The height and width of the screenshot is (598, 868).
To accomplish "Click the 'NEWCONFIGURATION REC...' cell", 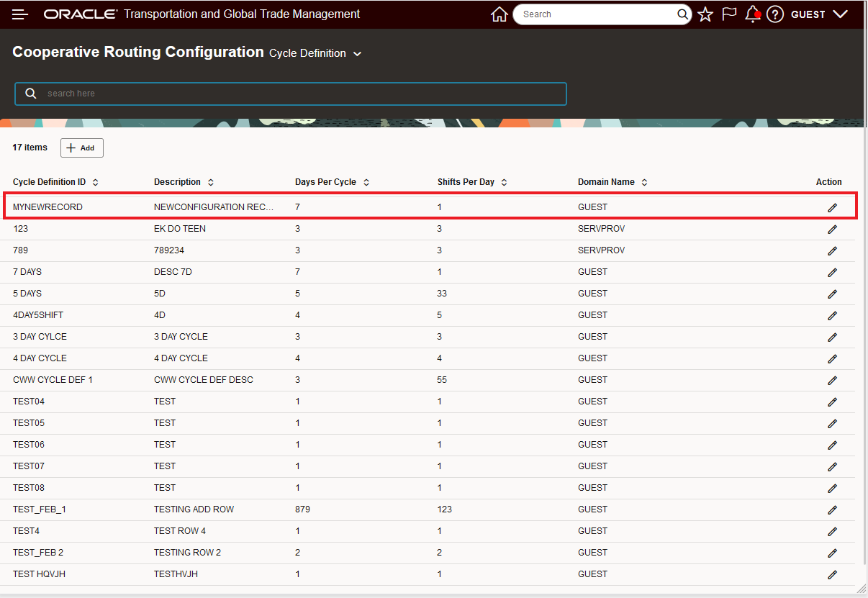I will point(214,207).
